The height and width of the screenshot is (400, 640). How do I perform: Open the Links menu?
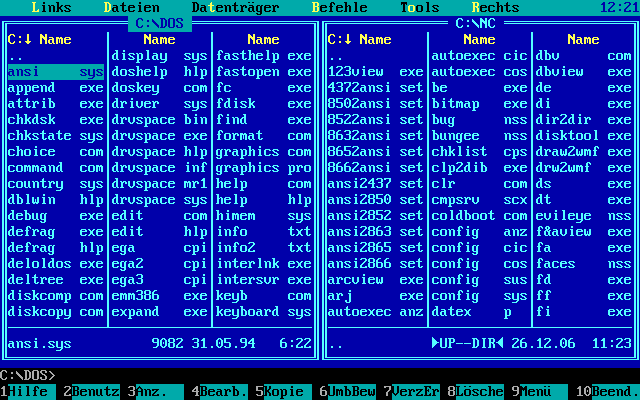[51, 7]
